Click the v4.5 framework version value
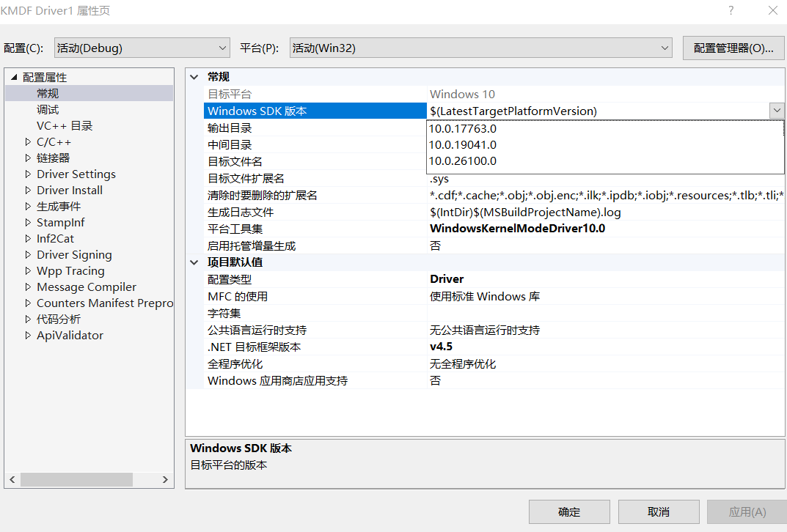The width and height of the screenshot is (787, 532). click(442, 347)
